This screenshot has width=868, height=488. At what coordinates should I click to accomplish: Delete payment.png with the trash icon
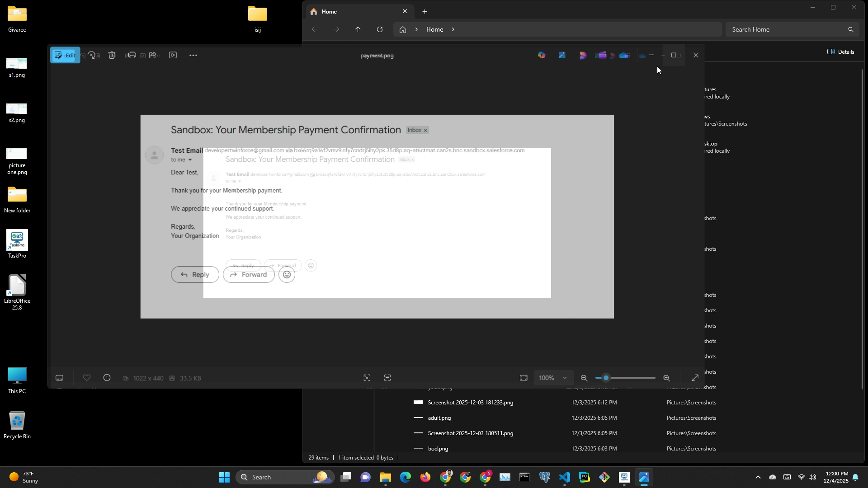[x=112, y=55]
